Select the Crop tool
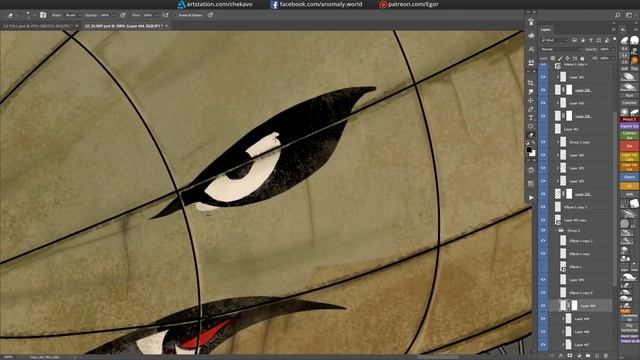The height and width of the screenshot is (360, 640). click(531, 83)
